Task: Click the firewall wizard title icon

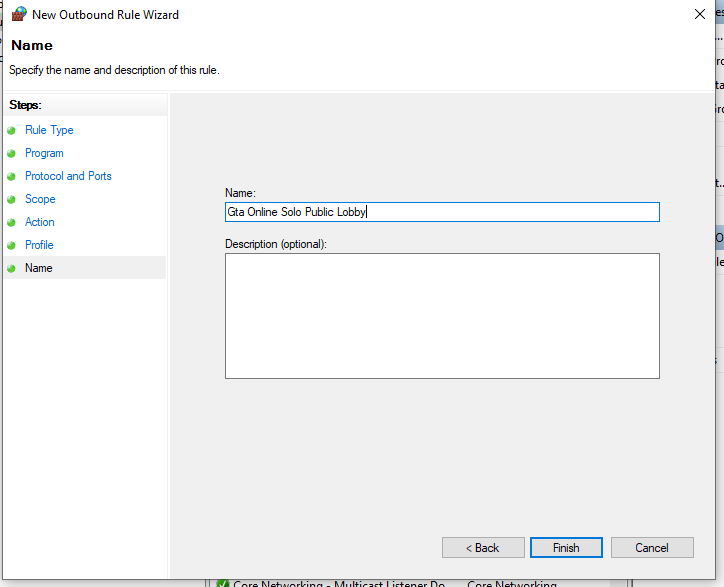Action: [19, 14]
